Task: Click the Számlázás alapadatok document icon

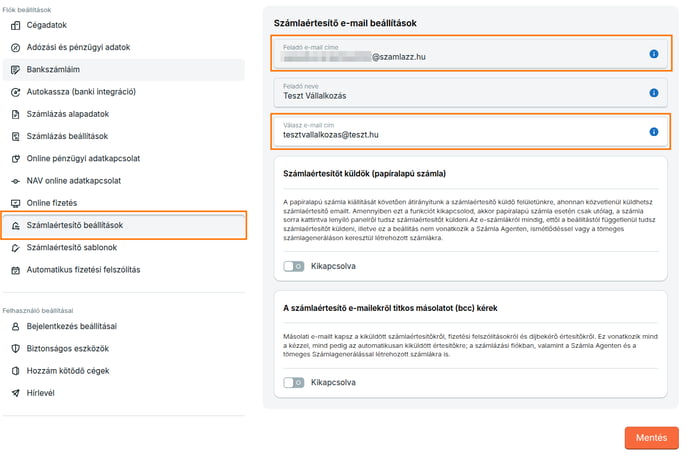Action: click(15, 114)
